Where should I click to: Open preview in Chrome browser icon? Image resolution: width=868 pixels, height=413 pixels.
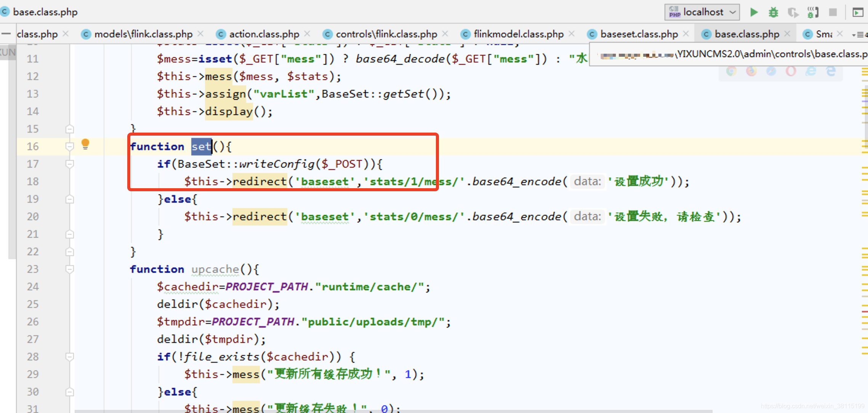(x=731, y=71)
